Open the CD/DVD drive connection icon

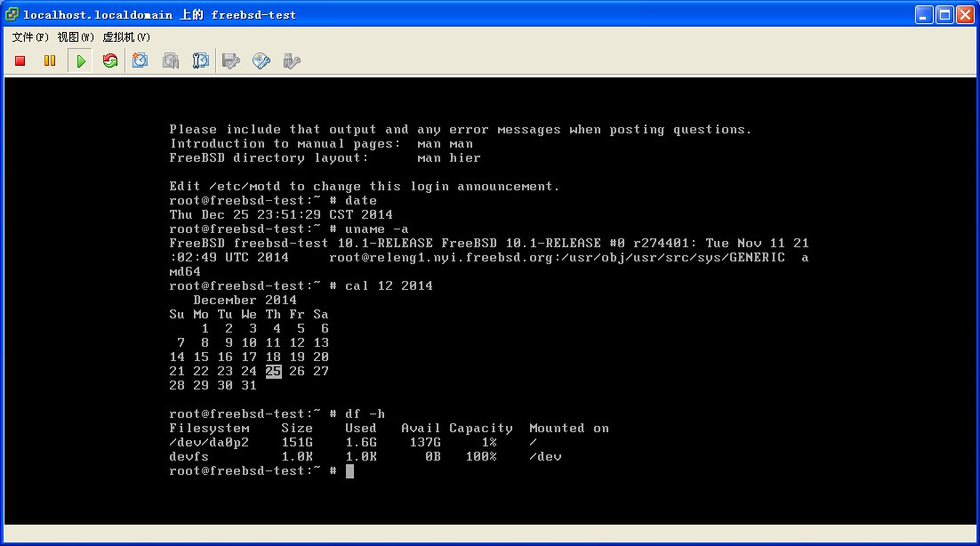coord(261,60)
